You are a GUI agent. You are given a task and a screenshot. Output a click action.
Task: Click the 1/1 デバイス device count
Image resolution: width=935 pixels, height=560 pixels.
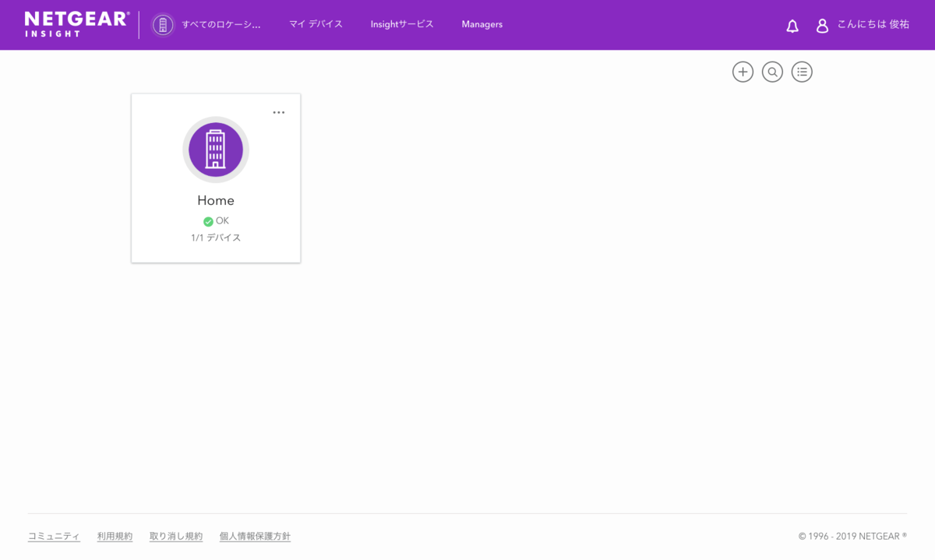tap(216, 238)
